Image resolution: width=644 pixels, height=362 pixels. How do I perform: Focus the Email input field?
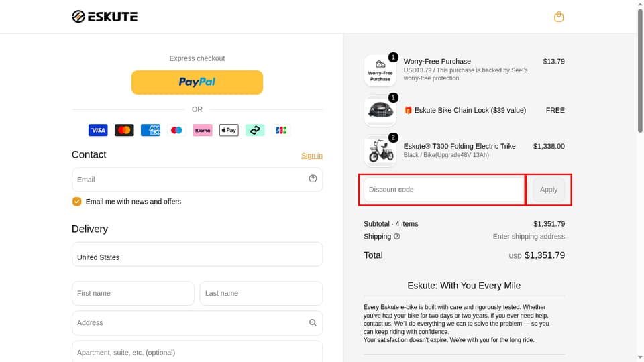tap(197, 180)
